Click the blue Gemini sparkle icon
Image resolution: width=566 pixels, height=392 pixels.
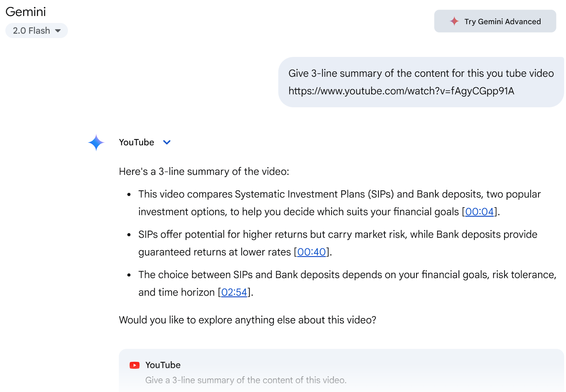click(x=96, y=143)
